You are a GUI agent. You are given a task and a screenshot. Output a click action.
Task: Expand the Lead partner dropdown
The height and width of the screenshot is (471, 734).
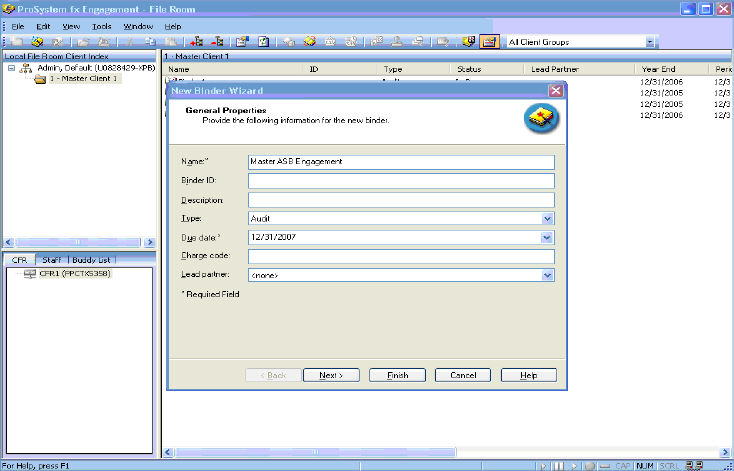(x=547, y=275)
